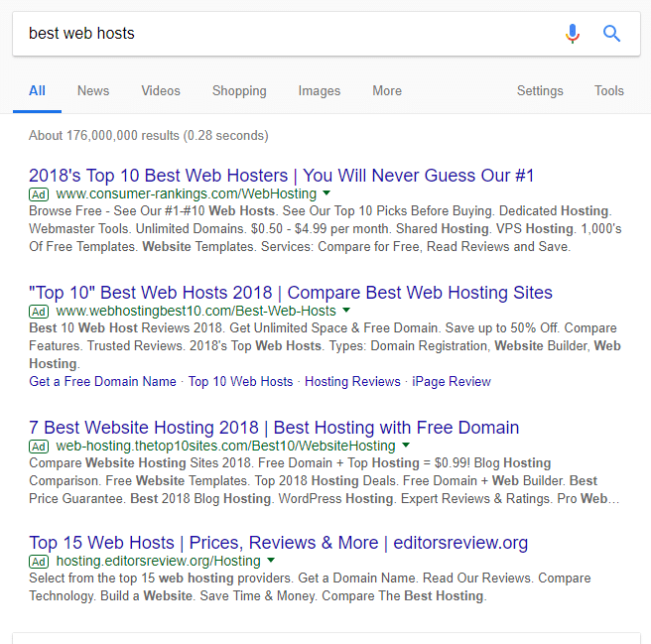Expand dropdown arrow next to webhostingbest10.com URL
651x644 pixels.
[x=346, y=310]
